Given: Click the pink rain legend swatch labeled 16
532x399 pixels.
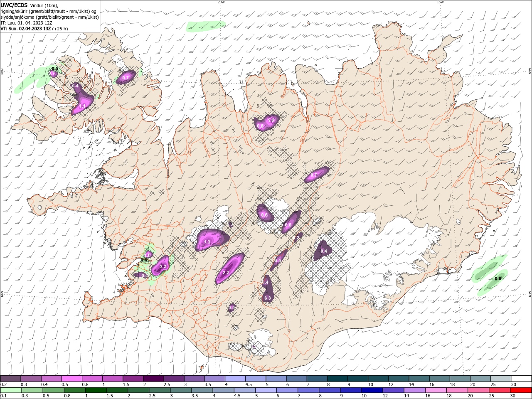Looking at the screenshot, I should tap(436, 390).
